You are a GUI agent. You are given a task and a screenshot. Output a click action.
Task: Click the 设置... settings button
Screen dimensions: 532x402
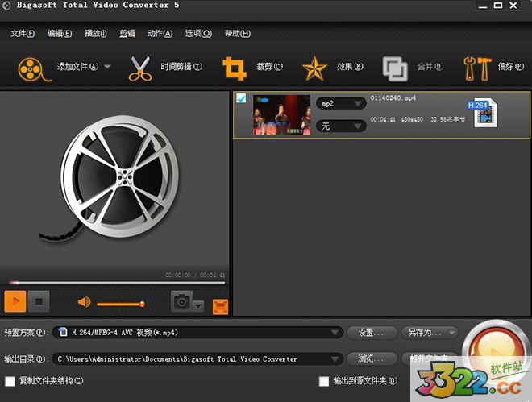372,333
